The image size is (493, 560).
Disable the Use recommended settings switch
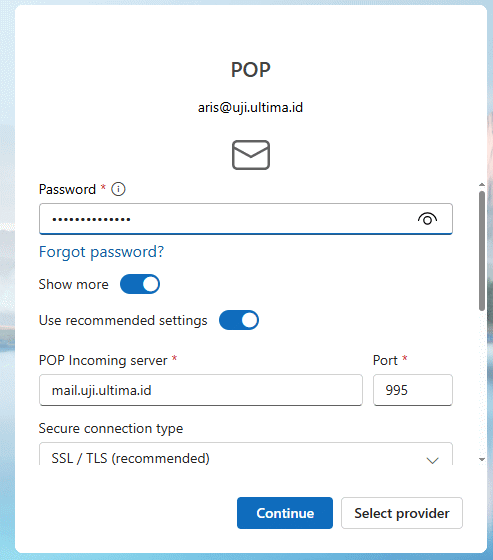pyautogui.click(x=239, y=320)
